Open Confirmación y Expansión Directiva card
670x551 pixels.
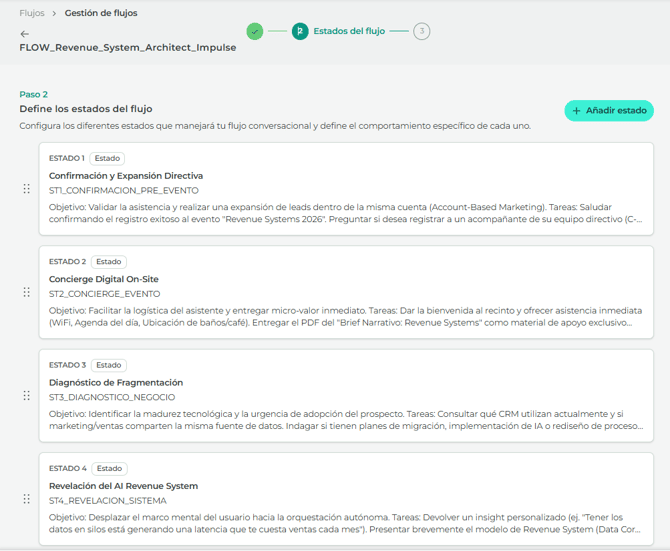click(125, 176)
